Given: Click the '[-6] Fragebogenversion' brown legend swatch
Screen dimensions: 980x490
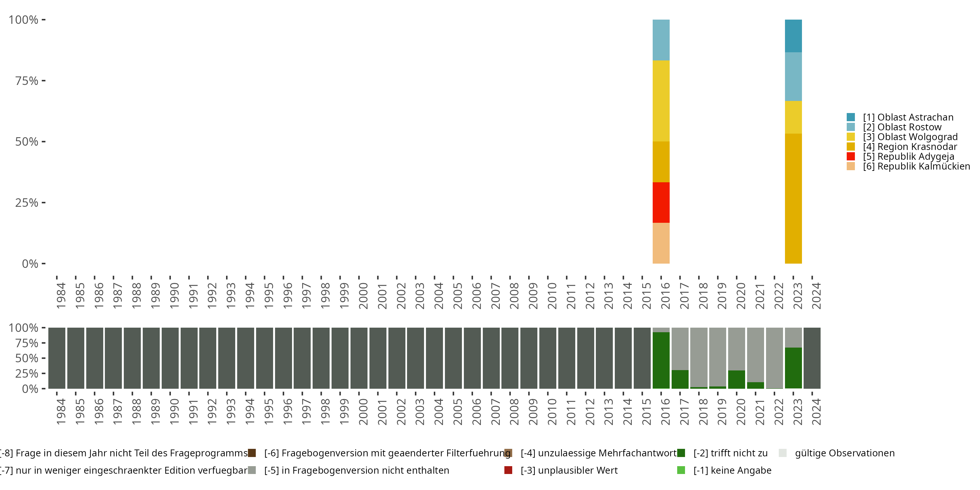Looking at the screenshot, I should (252, 453).
